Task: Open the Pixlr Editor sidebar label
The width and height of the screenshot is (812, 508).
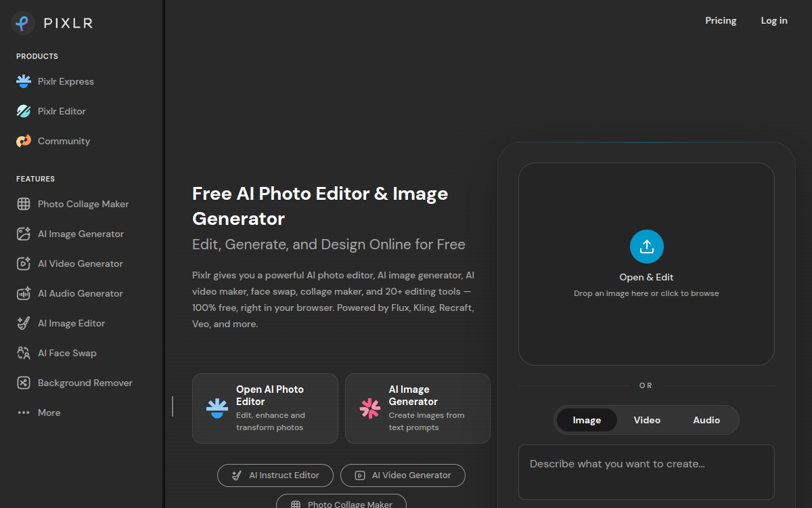Action: pos(62,111)
